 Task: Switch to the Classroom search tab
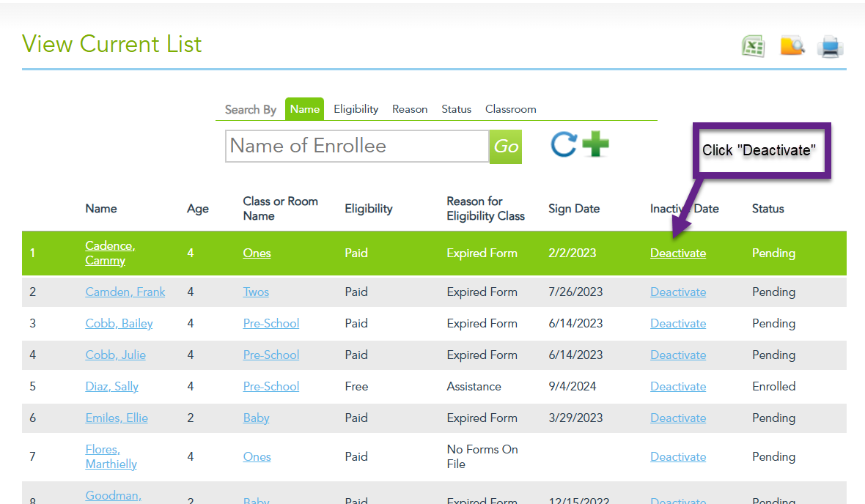511,109
